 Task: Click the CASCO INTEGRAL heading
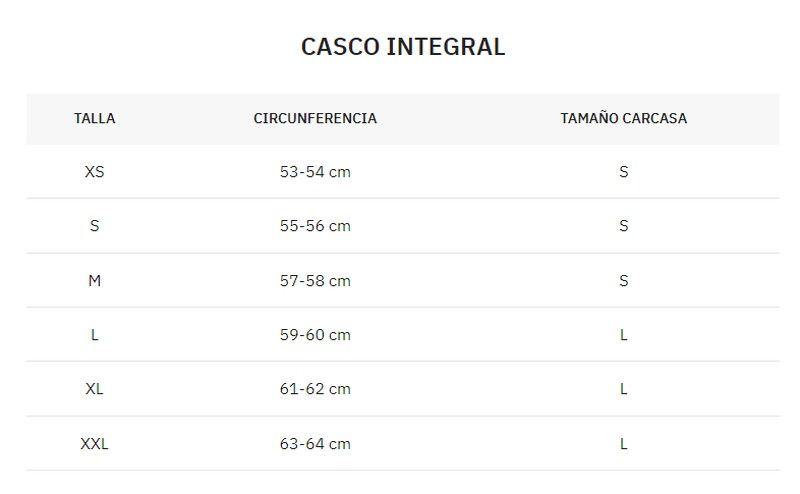(403, 47)
